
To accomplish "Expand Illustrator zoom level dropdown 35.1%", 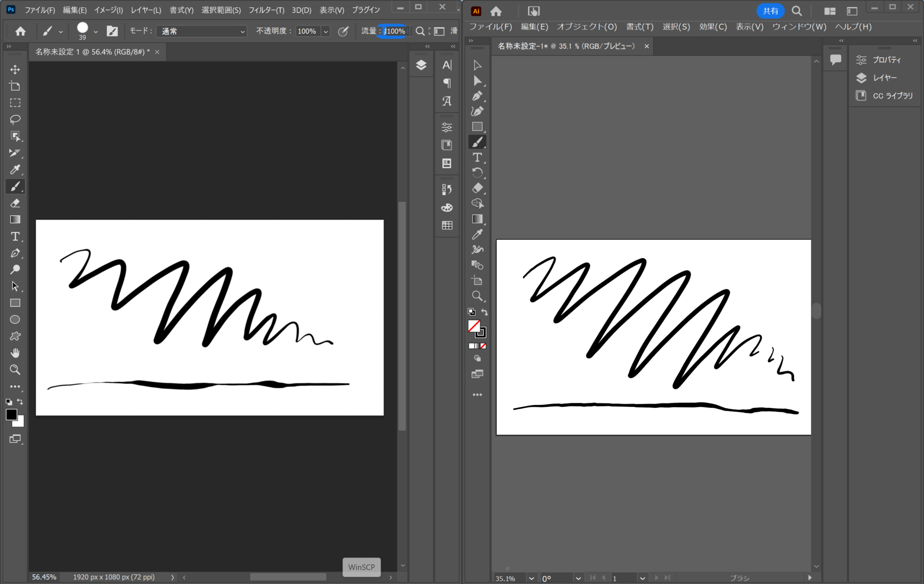I will click(531, 578).
